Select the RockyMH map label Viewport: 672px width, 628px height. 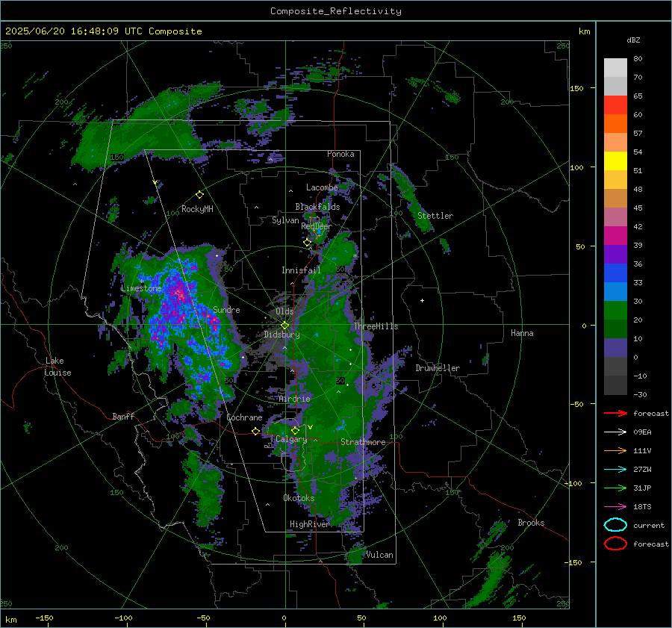coord(197,209)
